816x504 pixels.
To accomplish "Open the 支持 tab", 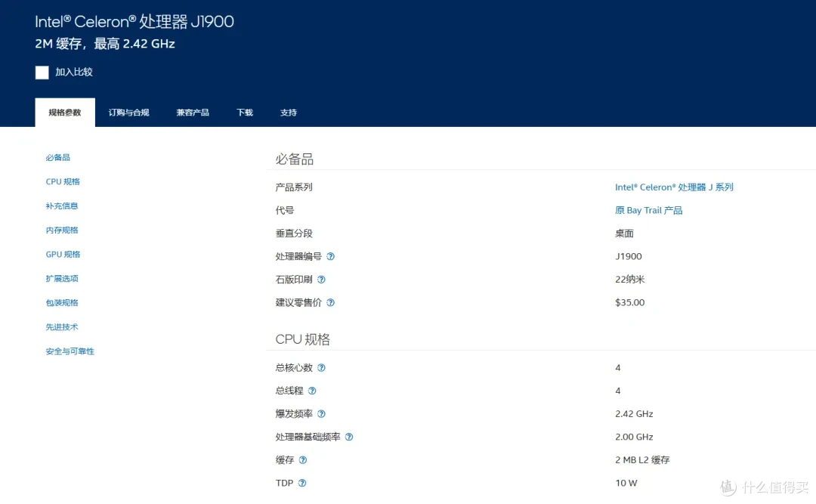I will (289, 113).
